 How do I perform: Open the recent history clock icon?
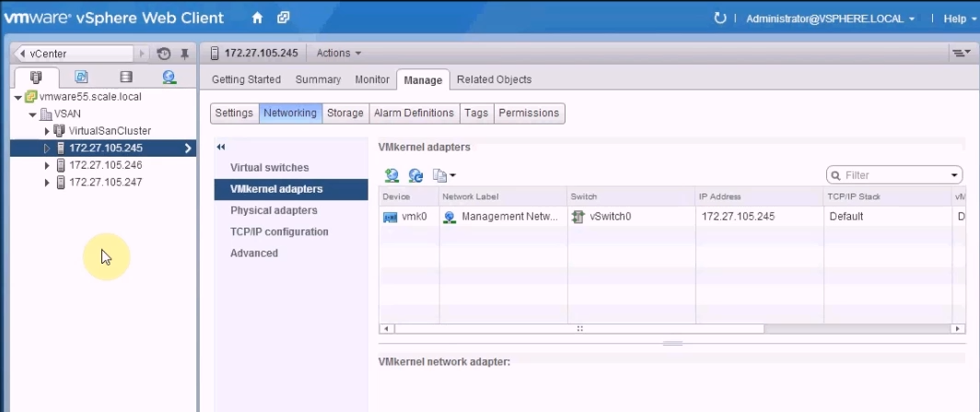[164, 53]
